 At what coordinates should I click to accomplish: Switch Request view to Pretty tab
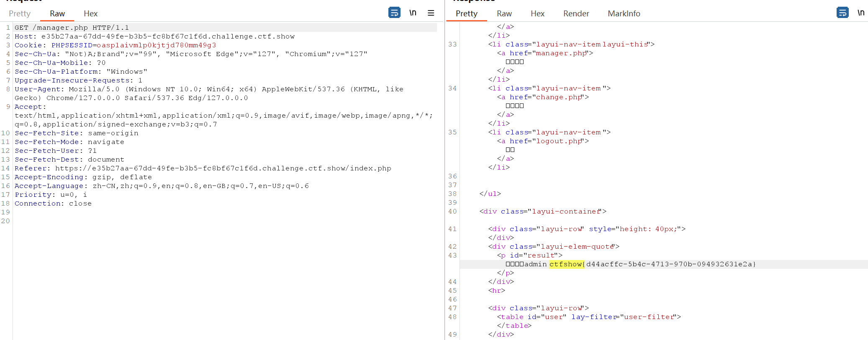(x=20, y=13)
